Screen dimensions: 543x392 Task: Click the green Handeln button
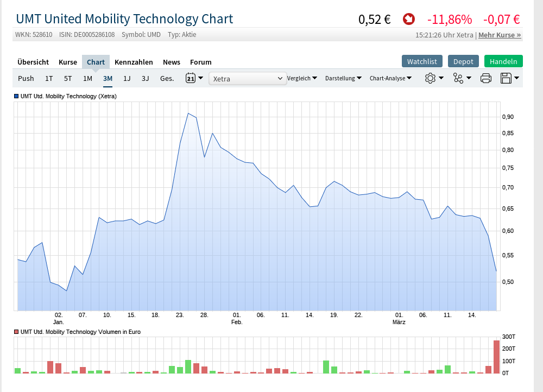(503, 61)
